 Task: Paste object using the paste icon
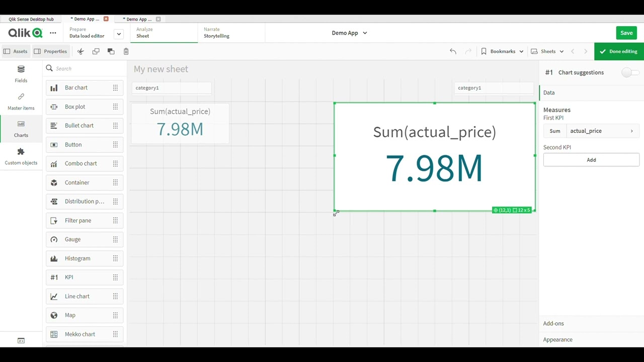coord(111,51)
